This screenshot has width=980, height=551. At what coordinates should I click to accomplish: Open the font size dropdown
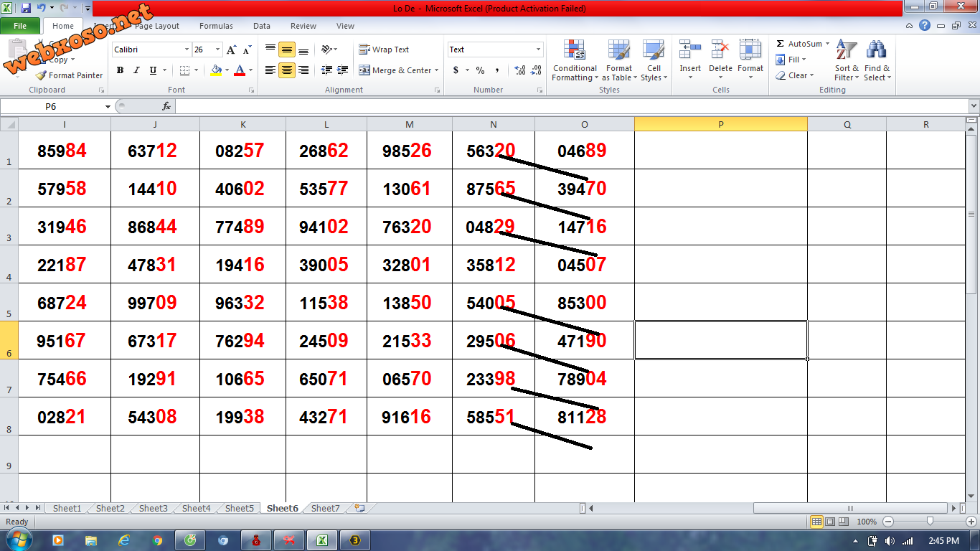coord(217,50)
